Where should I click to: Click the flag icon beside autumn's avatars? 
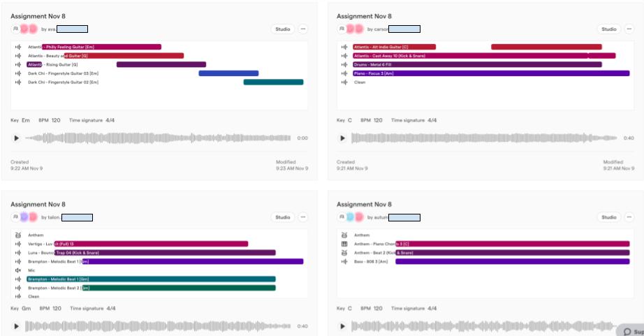[342, 217]
